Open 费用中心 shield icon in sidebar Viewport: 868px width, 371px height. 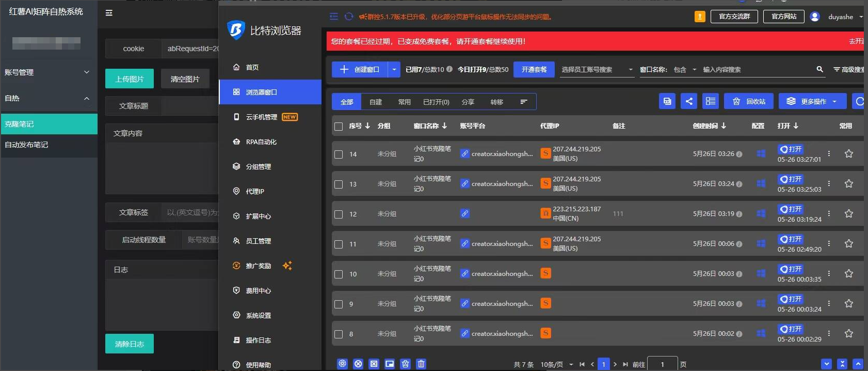236,290
